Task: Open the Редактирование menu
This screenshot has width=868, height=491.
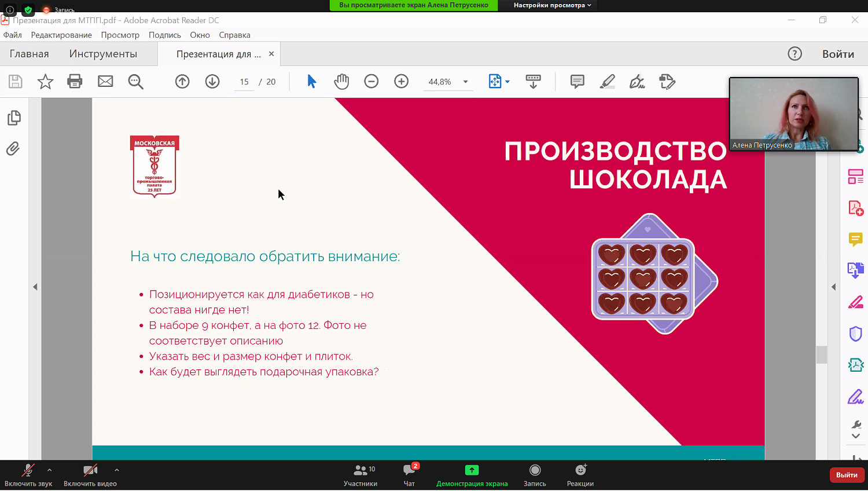Action: coord(61,35)
